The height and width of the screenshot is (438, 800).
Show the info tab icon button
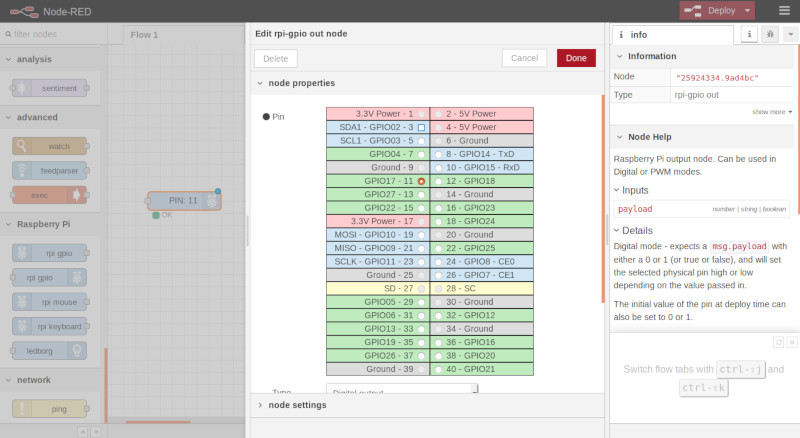click(749, 34)
